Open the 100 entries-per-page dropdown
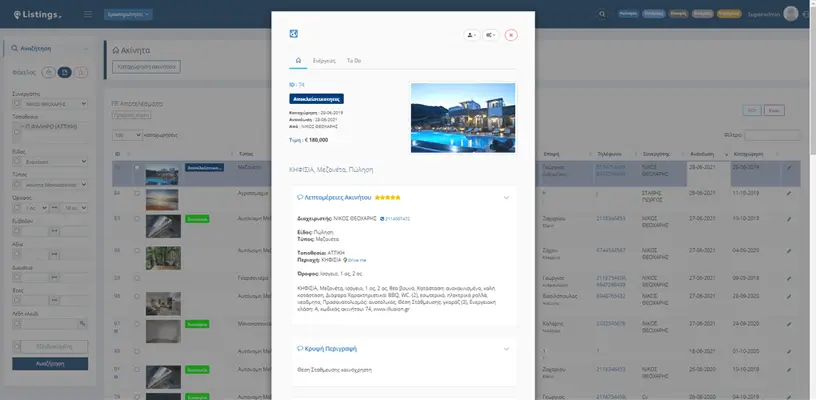Screen dimensions: 816x400 127,135
